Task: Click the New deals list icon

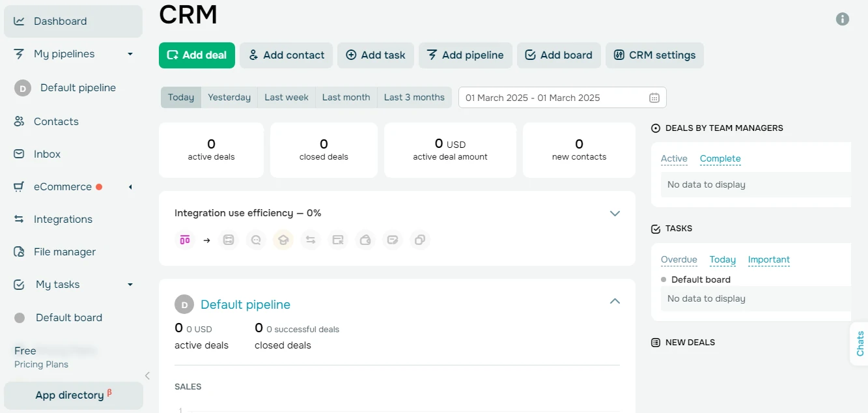Action: (656, 343)
